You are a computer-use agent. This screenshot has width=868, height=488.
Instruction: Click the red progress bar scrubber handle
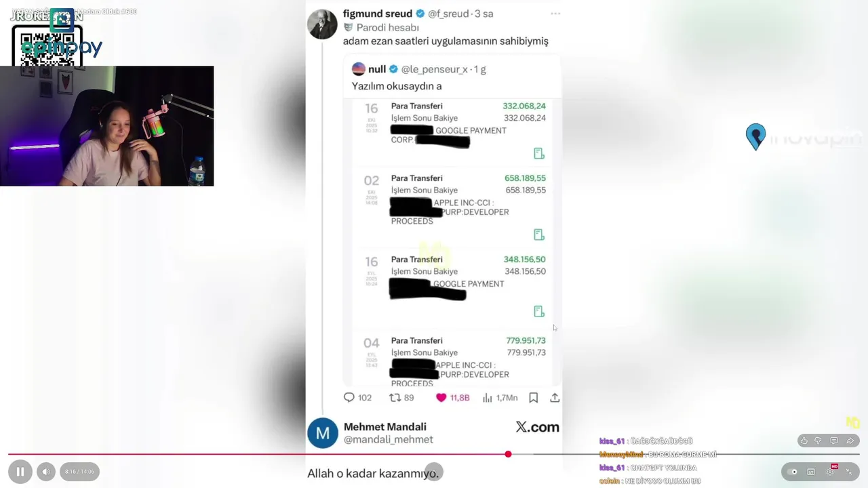(x=508, y=454)
